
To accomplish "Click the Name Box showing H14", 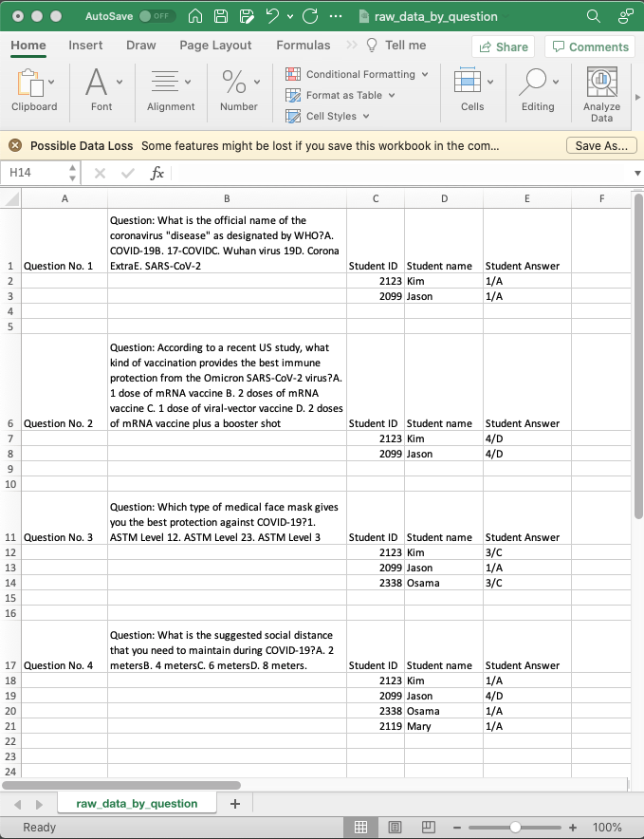I will tap(34, 173).
